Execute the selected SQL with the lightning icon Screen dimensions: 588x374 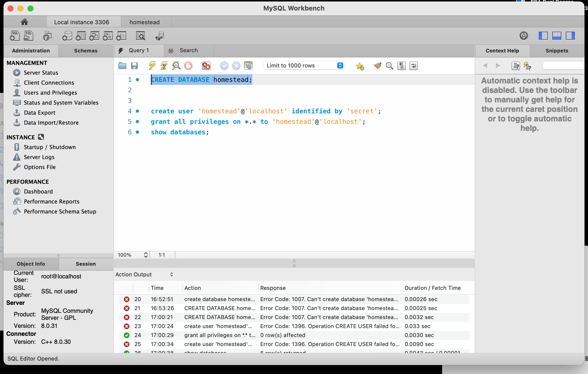pos(152,66)
